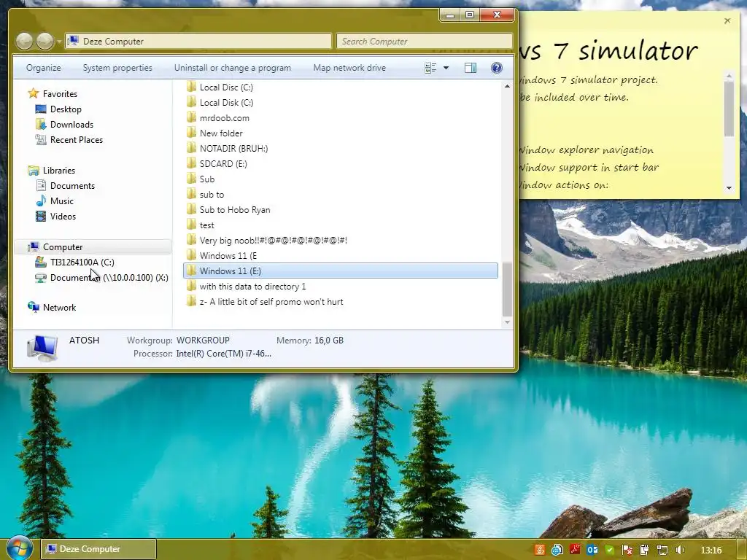
Task: Click Map network drive
Action: (x=349, y=68)
